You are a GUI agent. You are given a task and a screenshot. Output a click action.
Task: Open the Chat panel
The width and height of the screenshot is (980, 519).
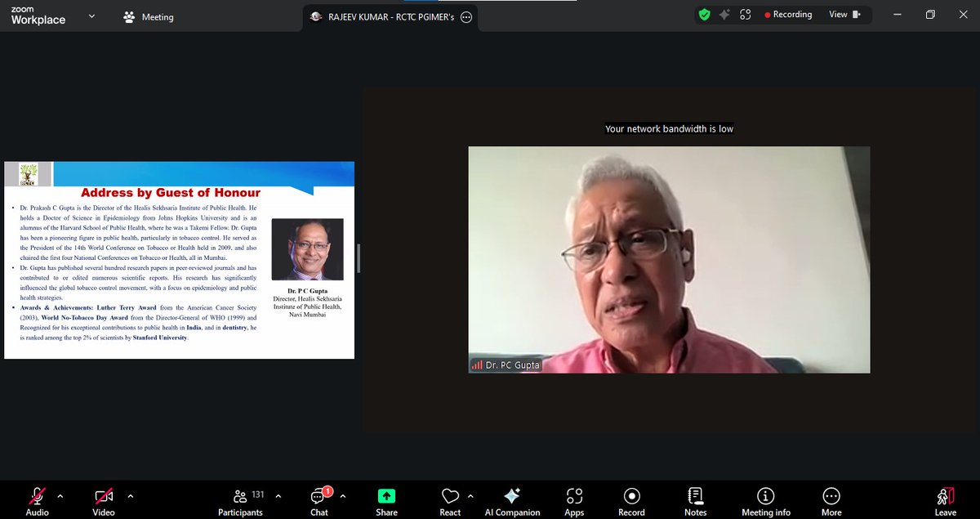(x=319, y=500)
